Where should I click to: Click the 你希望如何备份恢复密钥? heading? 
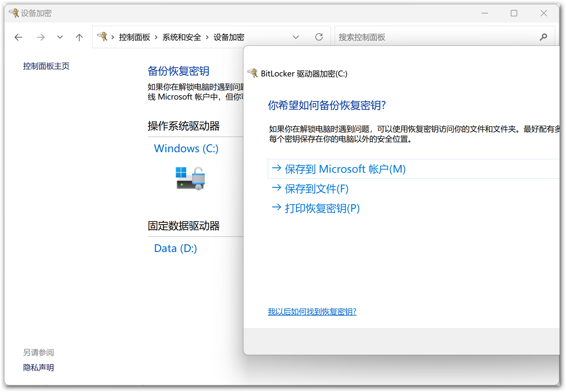[x=327, y=105]
